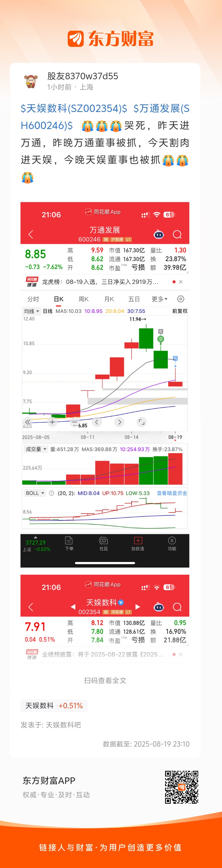Open the 均线 indicator dropdown
The width and height of the screenshot is (222, 868).
(31, 311)
